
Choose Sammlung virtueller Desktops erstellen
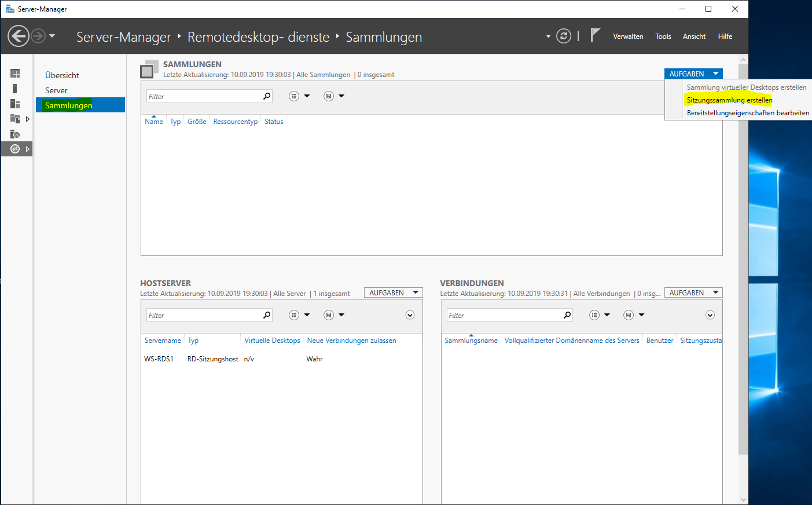746,87
